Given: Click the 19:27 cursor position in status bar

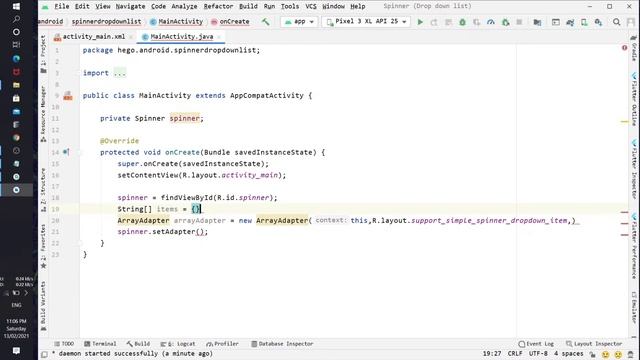Looking at the screenshot, I should pyautogui.click(x=492, y=353).
